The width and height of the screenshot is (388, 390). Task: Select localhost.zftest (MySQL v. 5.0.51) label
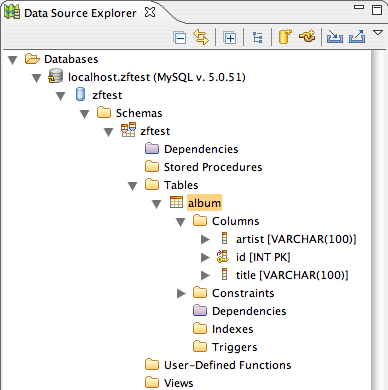click(x=157, y=77)
